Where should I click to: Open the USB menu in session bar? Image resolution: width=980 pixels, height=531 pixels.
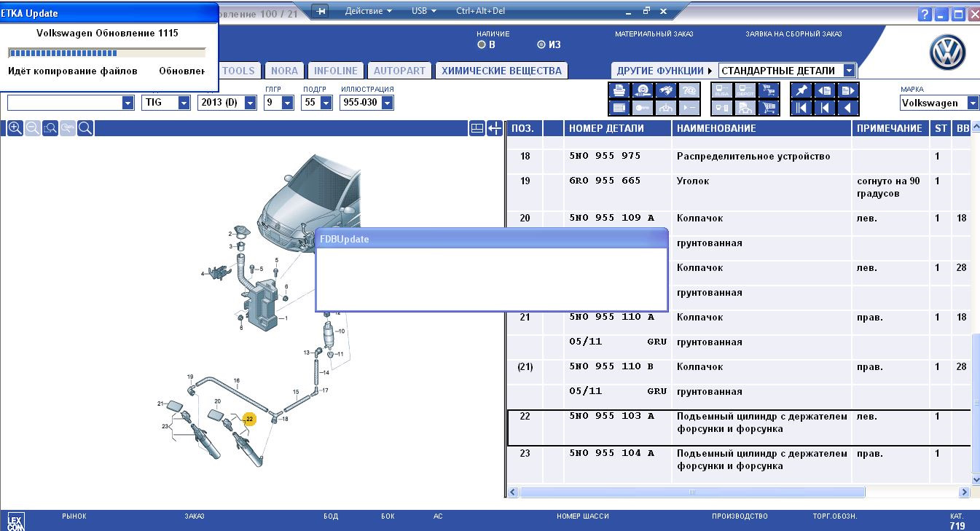(x=424, y=11)
